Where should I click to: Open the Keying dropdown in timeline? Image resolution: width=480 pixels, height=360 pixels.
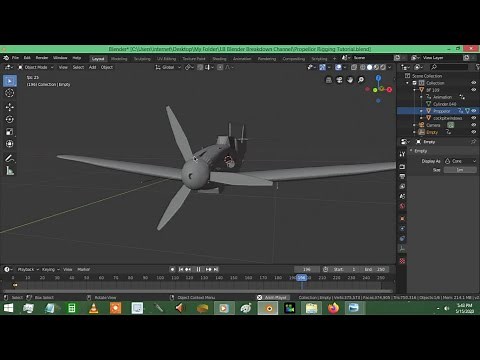pyautogui.click(x=51, y=269)
